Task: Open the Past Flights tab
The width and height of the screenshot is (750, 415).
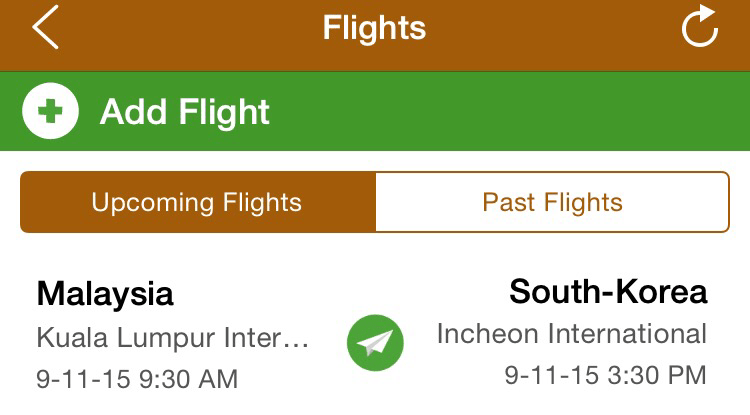Action: [552, 202]
